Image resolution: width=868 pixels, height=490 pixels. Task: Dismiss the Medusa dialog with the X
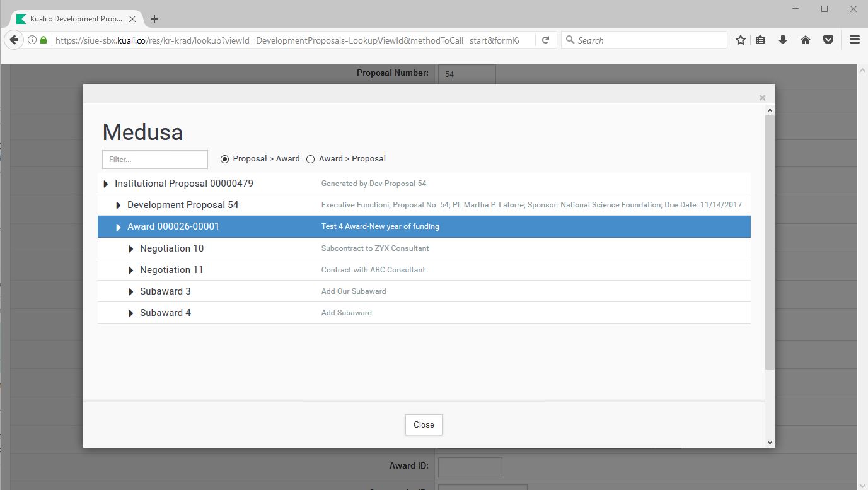click(x=762, y=98)
